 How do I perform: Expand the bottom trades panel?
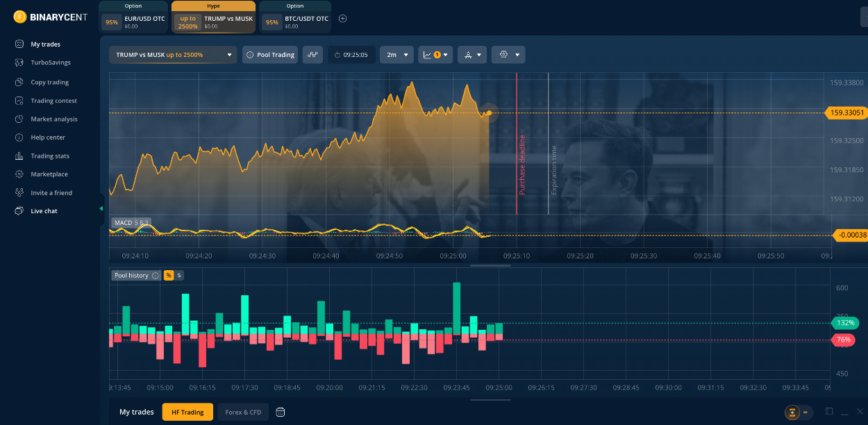click(x=829, y=411)
